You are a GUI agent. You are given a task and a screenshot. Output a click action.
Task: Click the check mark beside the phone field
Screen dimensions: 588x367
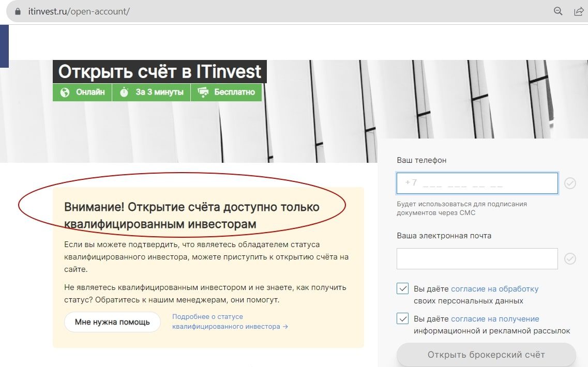pos(570,183)
